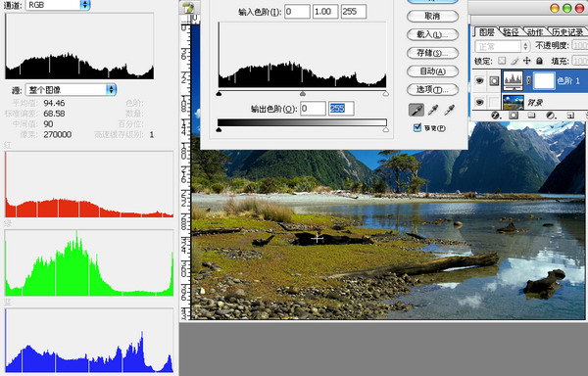Open the 通道 RGB channel dropdown
The image size is (588, 376).
pyautogui.click(x=58, y=5)
